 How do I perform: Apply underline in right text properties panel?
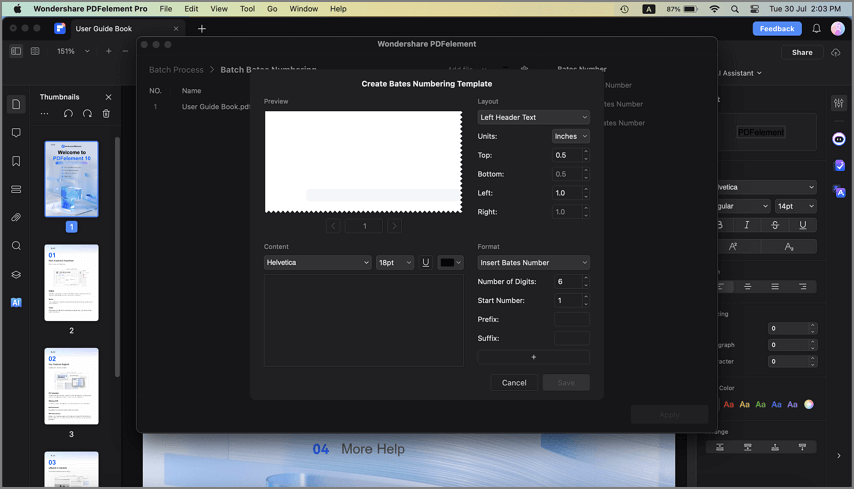pos(803,225)
